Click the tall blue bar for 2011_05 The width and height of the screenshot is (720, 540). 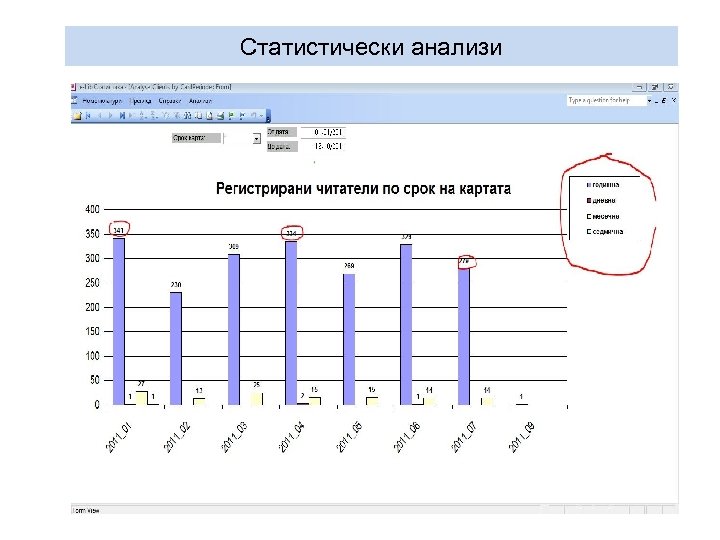click(x=349, y=339)
